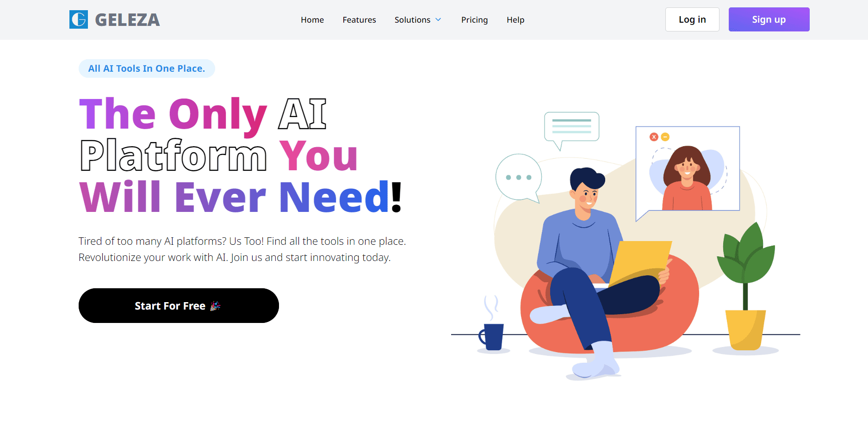This screenshot has height=434, width=868.
Task: Click the woman's video call thumbnail
Action: 688,169
